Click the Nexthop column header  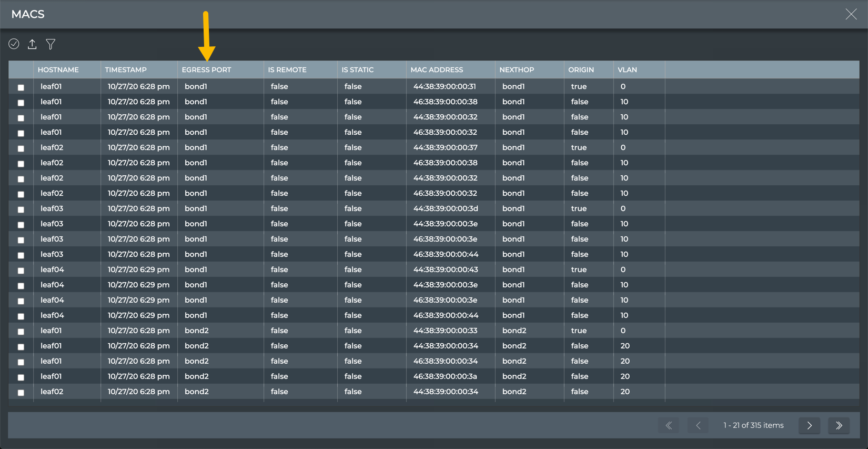(x=517, y=69)
